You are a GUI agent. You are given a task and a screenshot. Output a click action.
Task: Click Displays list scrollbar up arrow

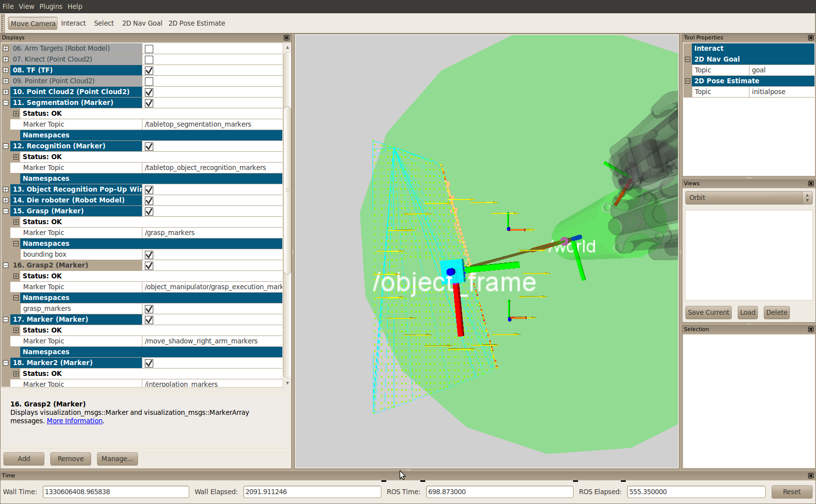[x=287, y=48]
